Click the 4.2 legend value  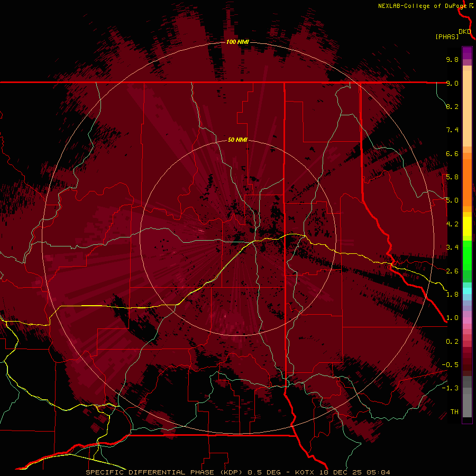pos(452,224)
